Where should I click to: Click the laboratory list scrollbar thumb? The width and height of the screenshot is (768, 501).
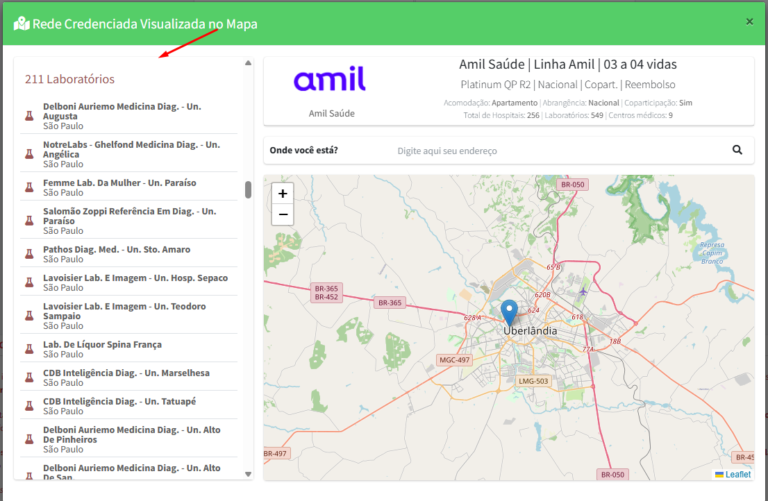[248, 190]
